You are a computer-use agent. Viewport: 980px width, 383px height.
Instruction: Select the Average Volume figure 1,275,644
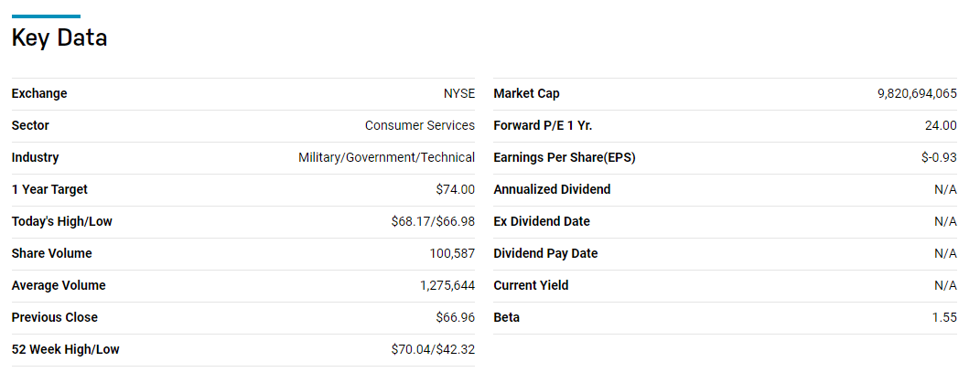(x=447, y=285)
